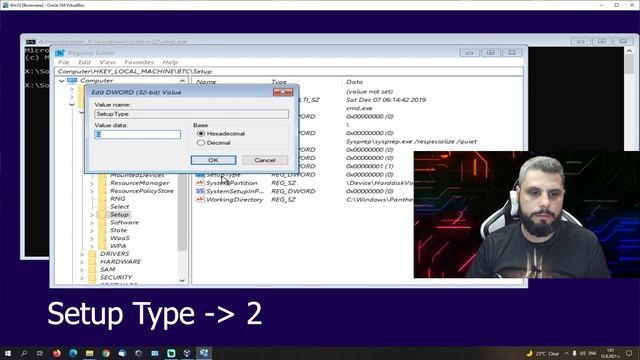Open taskbar Search
Screen dimensions: 640x360
point(24,353)
